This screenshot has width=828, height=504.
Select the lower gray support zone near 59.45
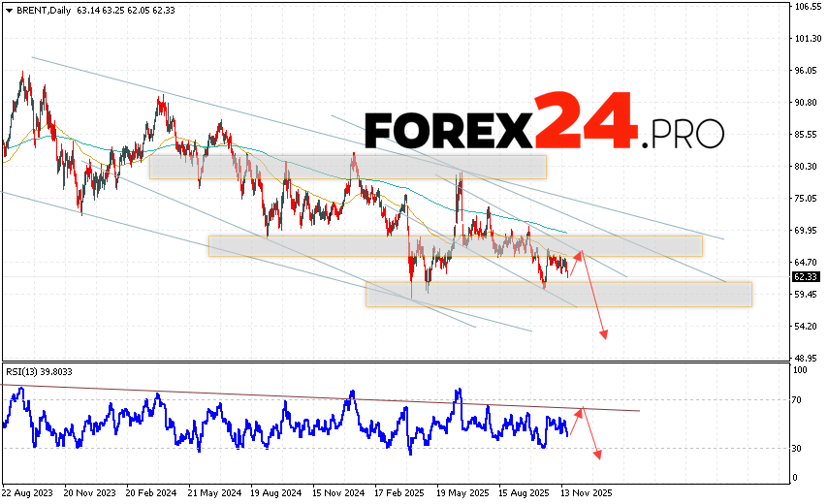(x=558, y=294)
